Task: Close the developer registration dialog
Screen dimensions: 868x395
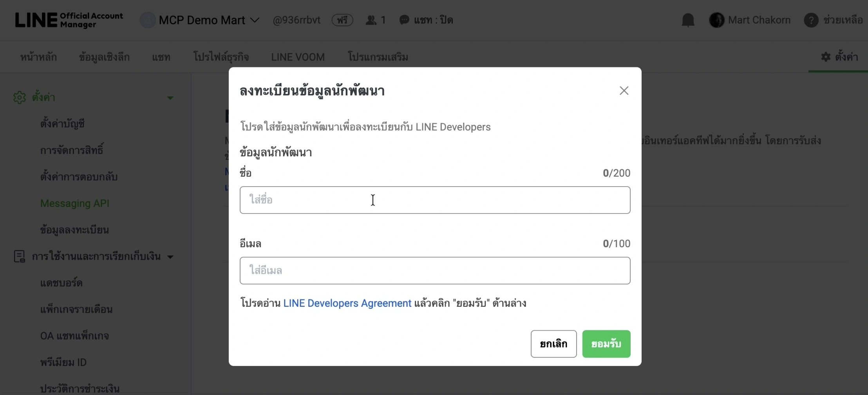Action: pyautogui.click(x=624, y=91)
